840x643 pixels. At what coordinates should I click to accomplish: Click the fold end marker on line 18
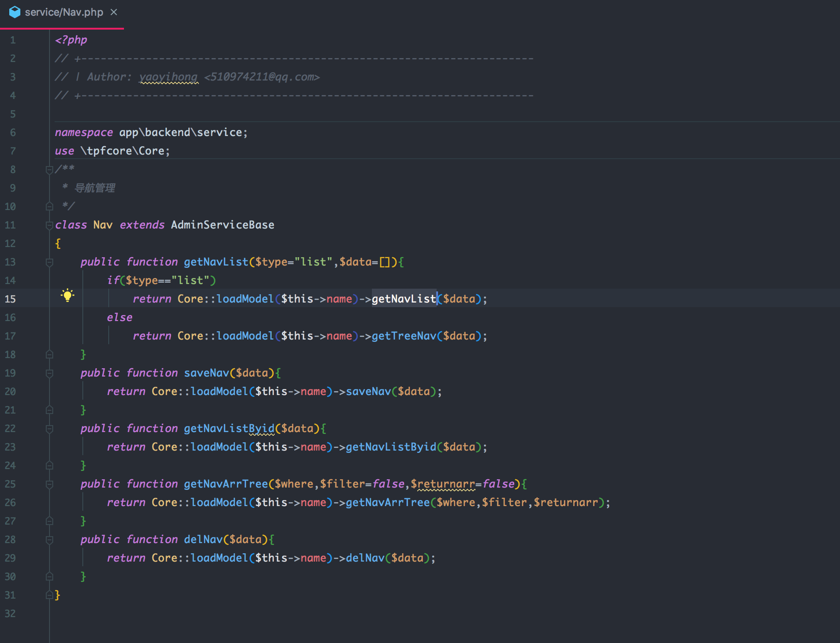pos(49,354)
